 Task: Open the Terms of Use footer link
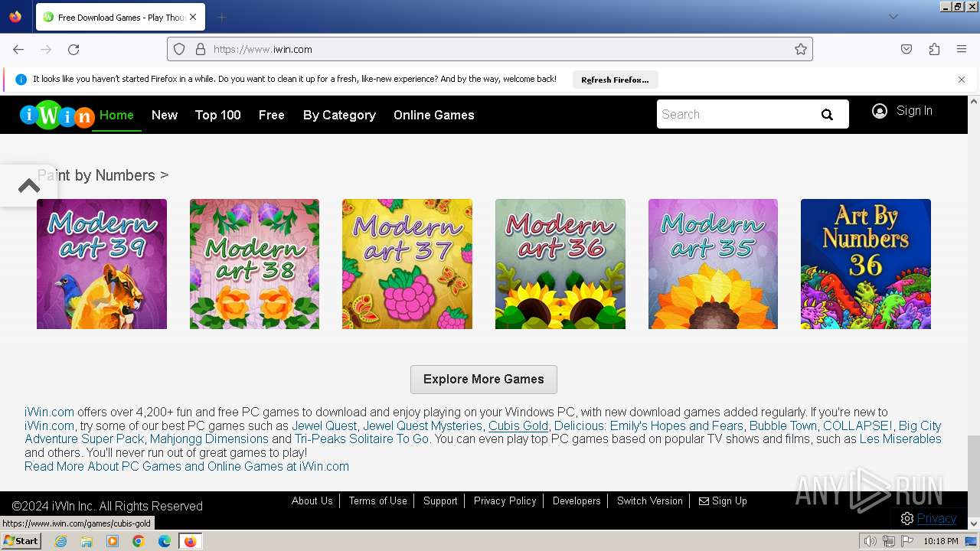tap(378, 501)
